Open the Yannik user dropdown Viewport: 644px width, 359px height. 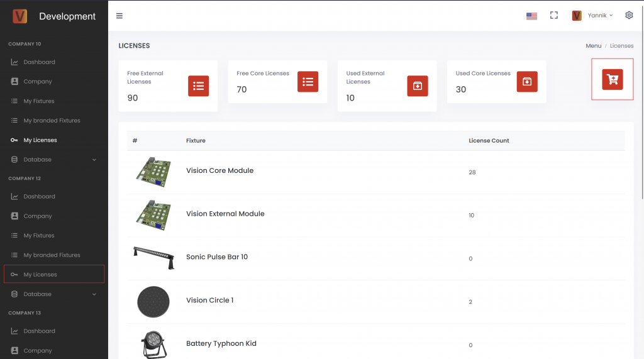(x=592, y=15)
